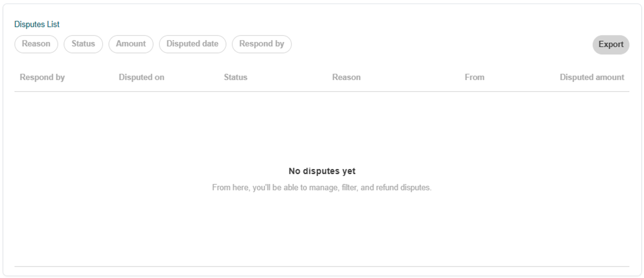Screen dimensions: 644x278
Task: Click the "No disputes yet" heading
Action: tap(322, 171)
